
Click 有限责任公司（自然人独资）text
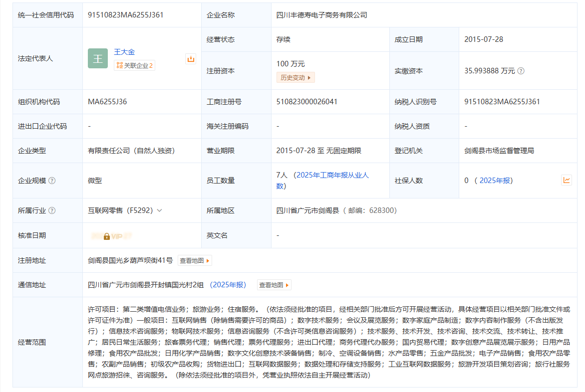pyautogui.click(x=131, y=151)
